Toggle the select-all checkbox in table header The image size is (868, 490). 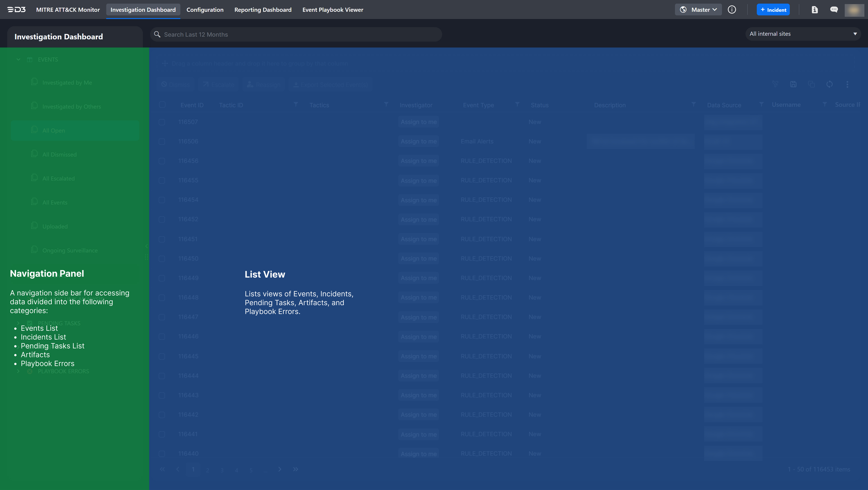[162, 105]
